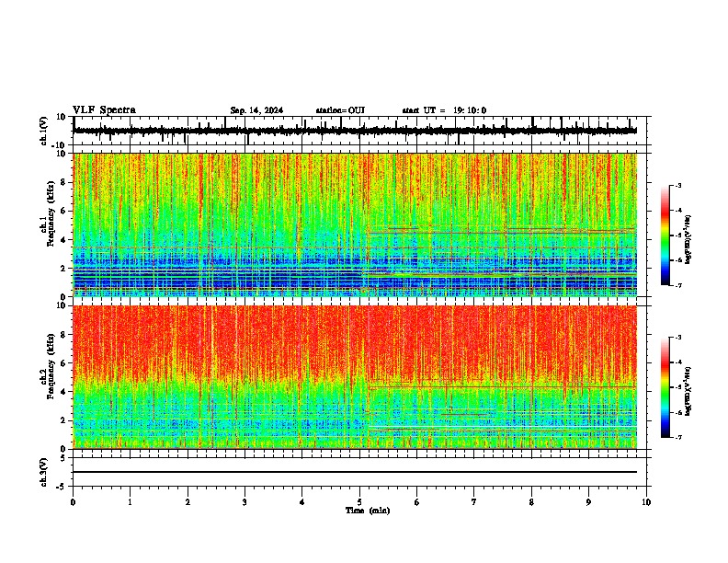Click the ch.2 color scale bar
The image size is (728, 563).
coord(665,387)
